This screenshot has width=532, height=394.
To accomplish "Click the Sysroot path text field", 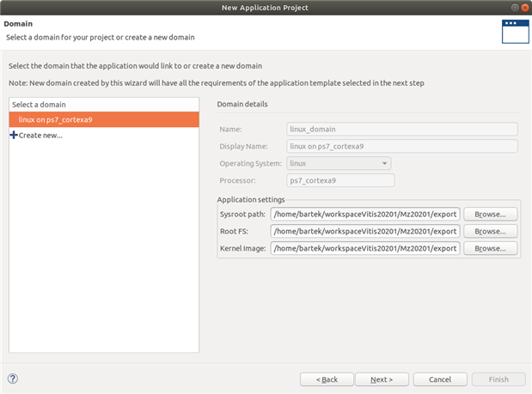I will click(x=364, y=214).
